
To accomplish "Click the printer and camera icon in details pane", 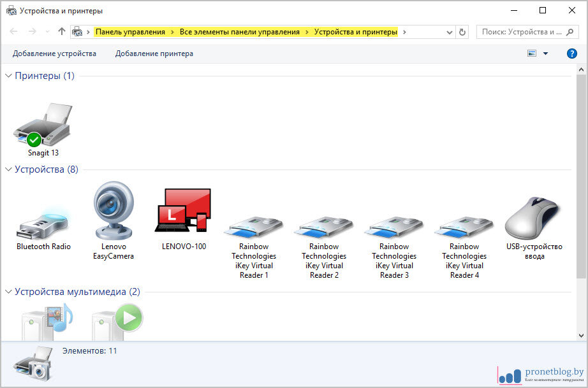I will [x=33, y=364].
